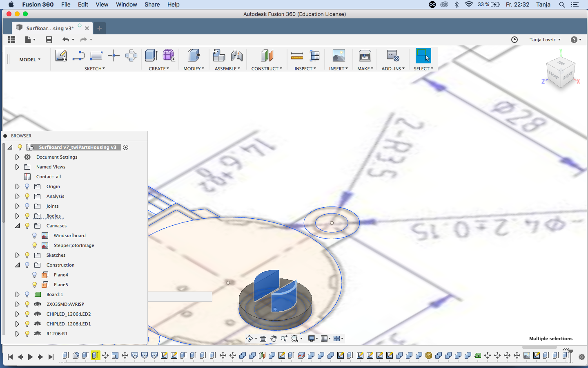Toggle visibility lightbulb for Origin folder
Viewport: 588px width, 368px height.
(x=27, y=186)
